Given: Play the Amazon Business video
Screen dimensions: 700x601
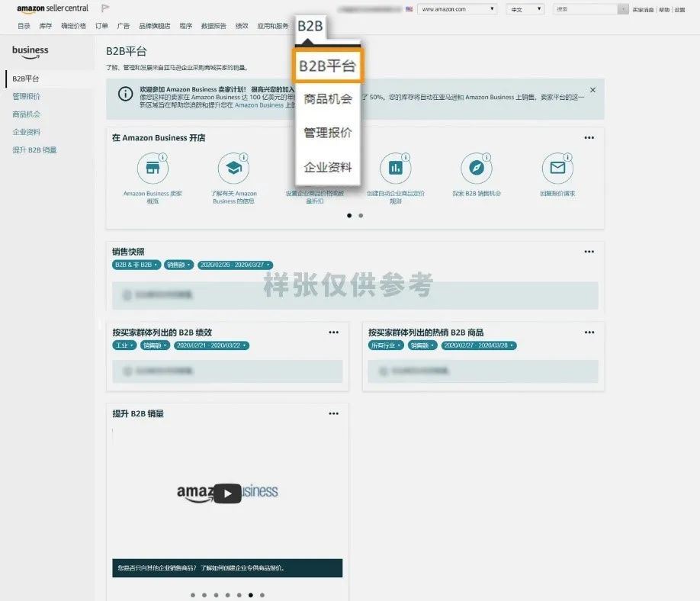Looking at the screenshot, I should pyautogui.click(x=227, y=493).
